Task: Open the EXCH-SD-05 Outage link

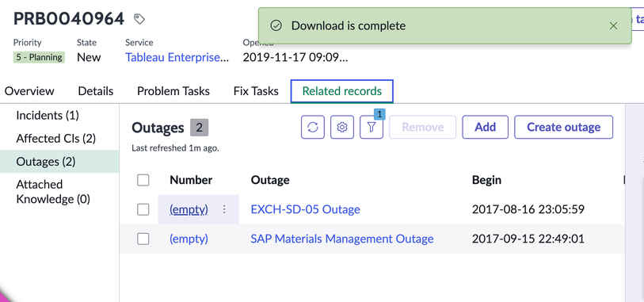Action: click(x=305, y=209)
